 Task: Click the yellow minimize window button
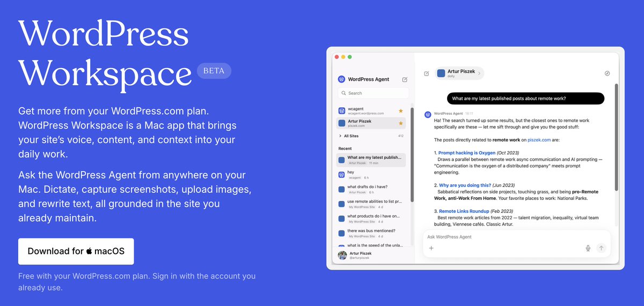(343, 57)
